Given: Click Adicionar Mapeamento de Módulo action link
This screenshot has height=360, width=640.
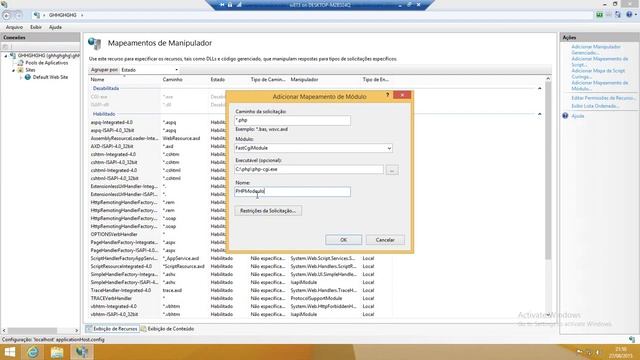Looking at the screenshot, I should 600,86.
